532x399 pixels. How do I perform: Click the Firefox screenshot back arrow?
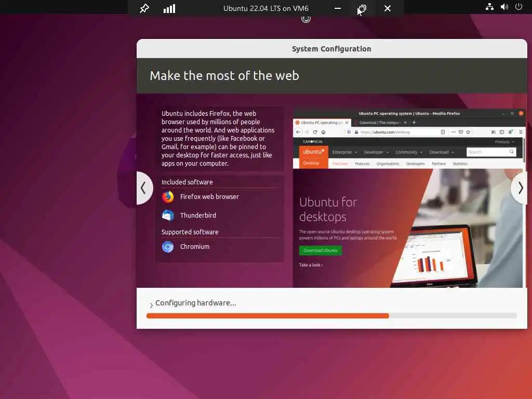(x=298, y=132)
